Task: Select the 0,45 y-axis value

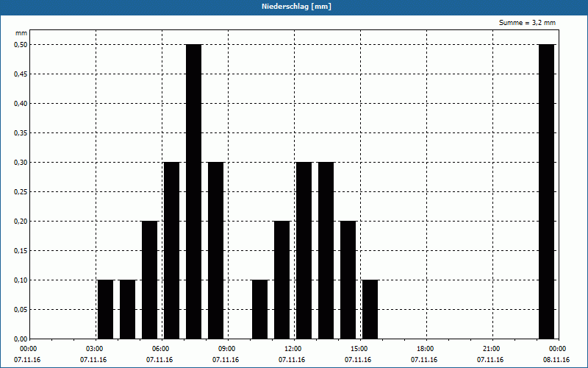Action: (x=21, y=74)
